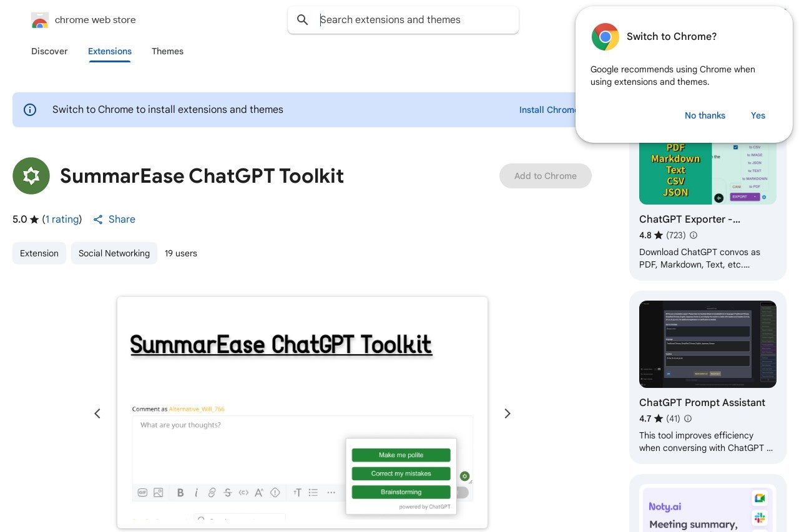This screenshot has width=799, height=532.
Task: Click the Add to Chrome button
Action: click(x=546, y=176)
